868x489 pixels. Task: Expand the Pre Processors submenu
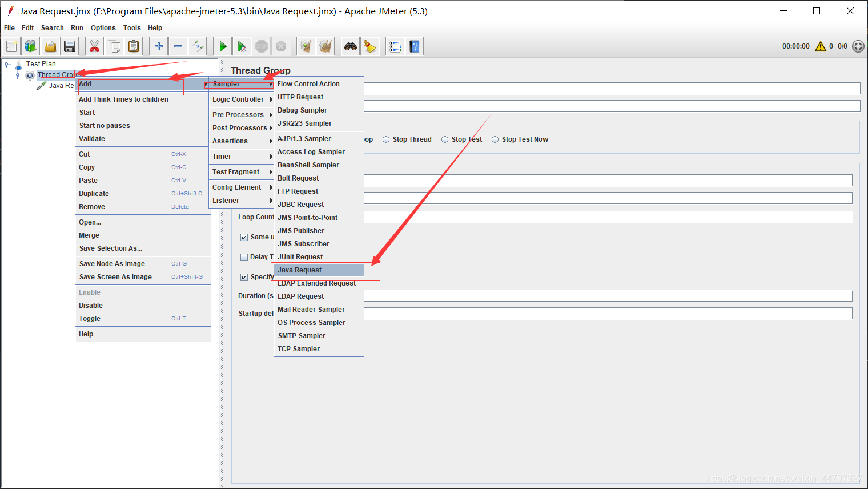point(242,115)
